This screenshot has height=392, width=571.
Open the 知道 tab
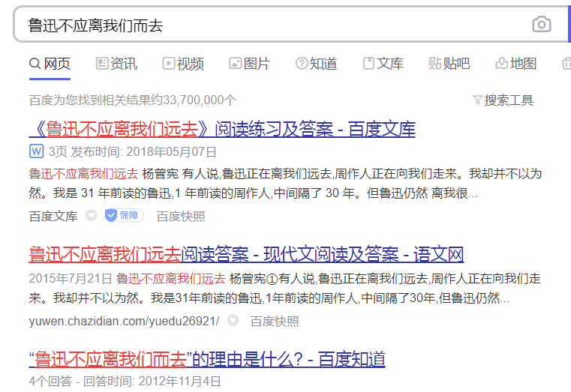coord(316,64)
